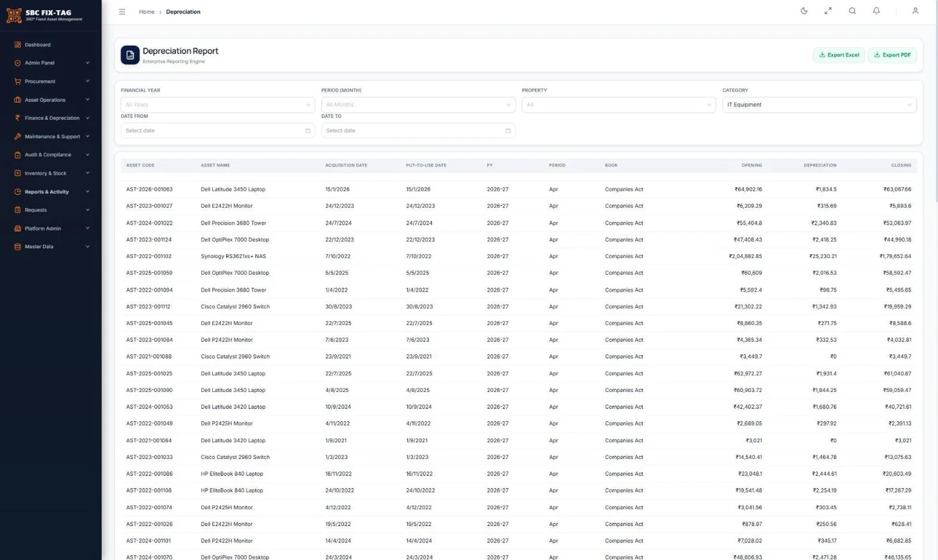Click the Maintenance & Support wrench icon
This screenshot has width=938, height=560.
pos(18,137)
